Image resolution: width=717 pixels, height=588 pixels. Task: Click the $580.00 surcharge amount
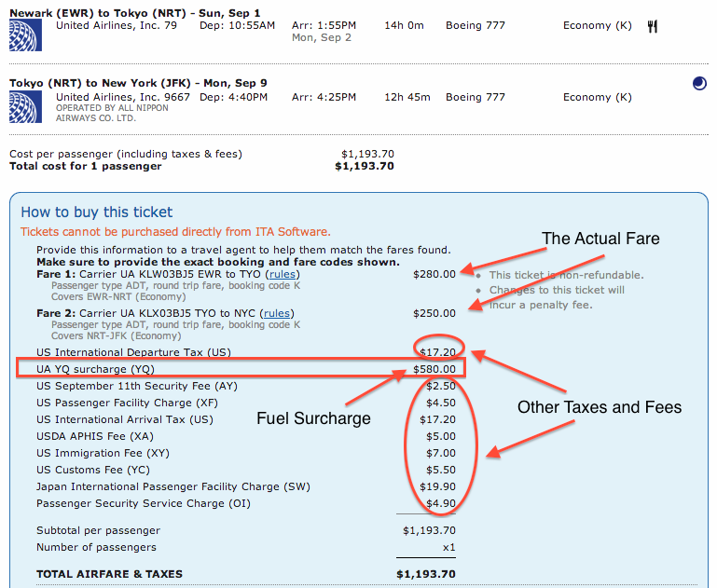(x=434, y=369)
